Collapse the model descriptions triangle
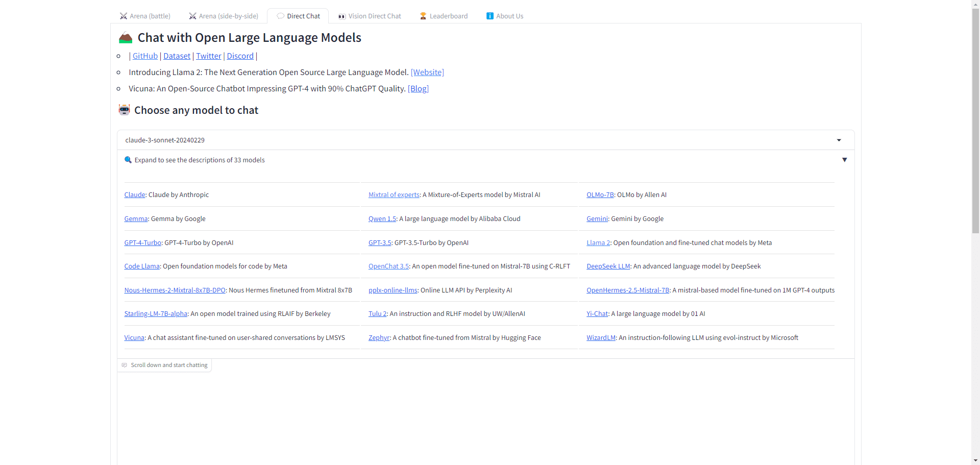 pyautogui.click(x=845, y=160)
